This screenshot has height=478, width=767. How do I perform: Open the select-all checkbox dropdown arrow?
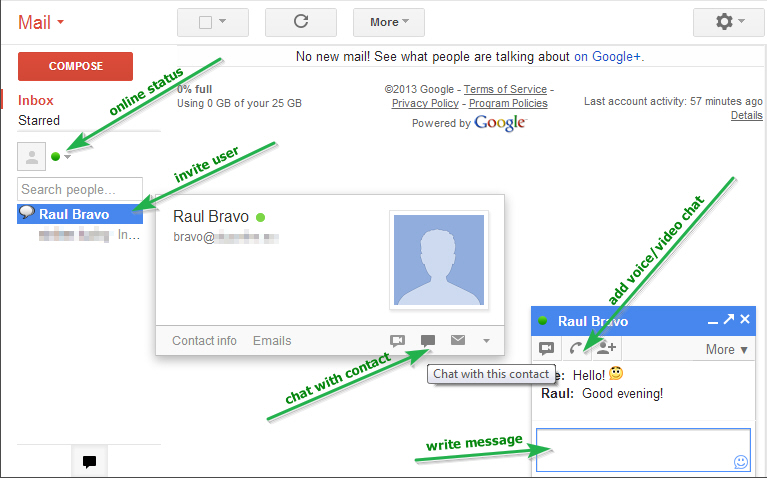(x=223, y=21)
